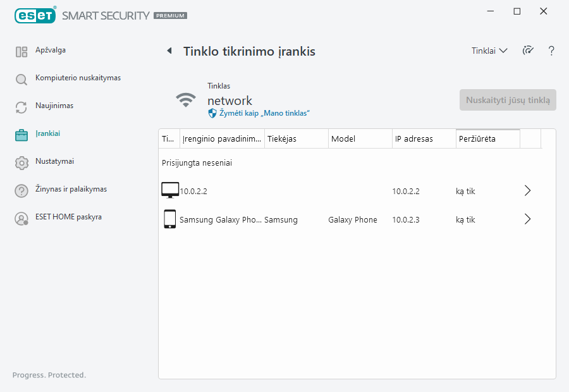Open ESET HOME paskyra account icon
The height and width of the screenshot is (392, 569).
click(x=21, y=219)
